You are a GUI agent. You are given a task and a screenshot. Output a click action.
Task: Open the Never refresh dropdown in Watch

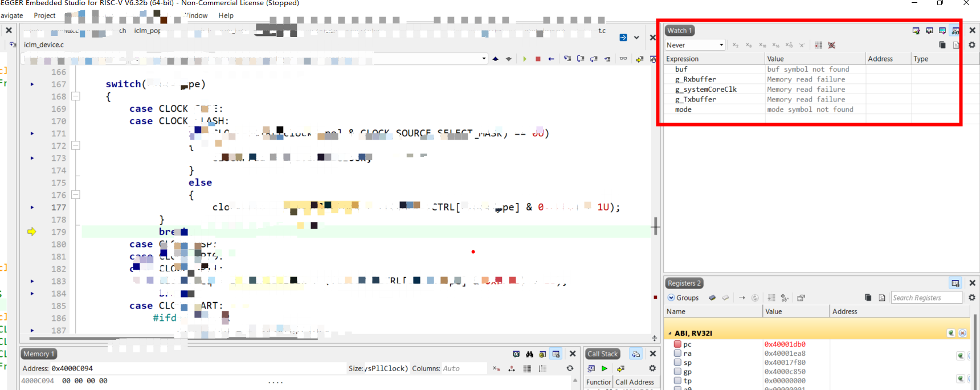[x=695, y=45]
